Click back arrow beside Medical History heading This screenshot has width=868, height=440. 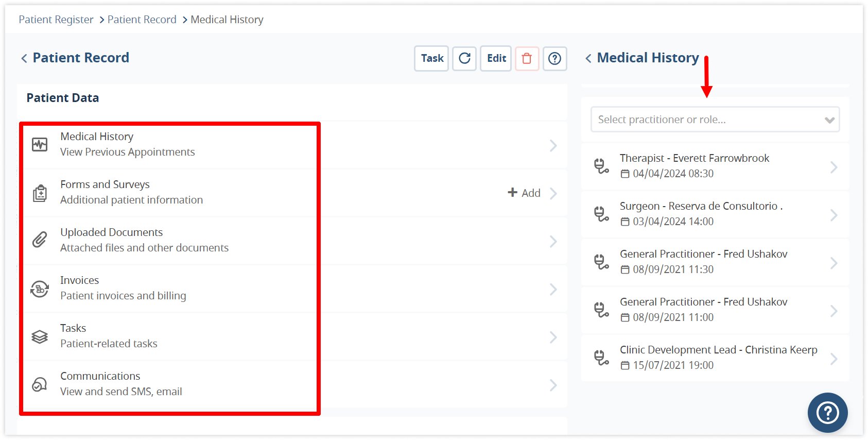[x=588, y=58]
